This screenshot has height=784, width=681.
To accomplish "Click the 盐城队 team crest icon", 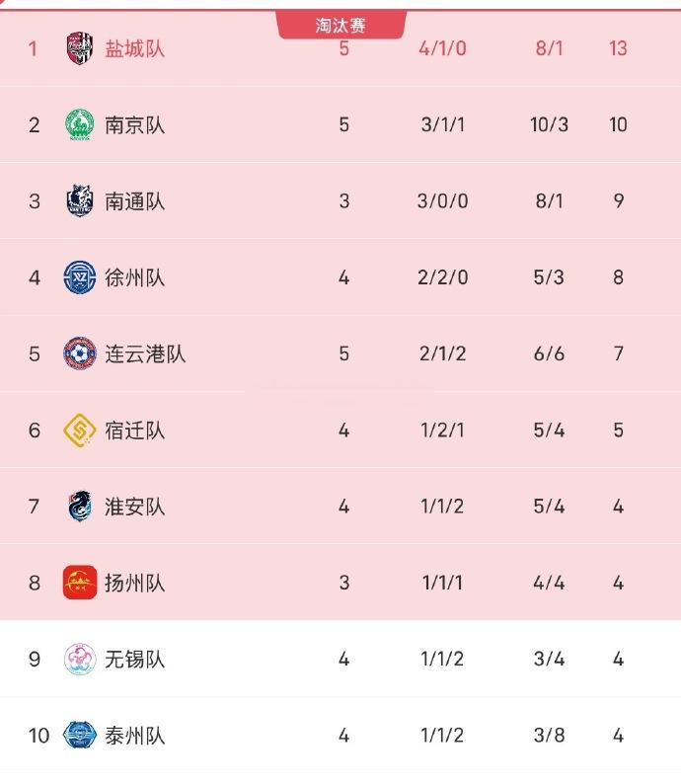I will click(x=80, y=48).
